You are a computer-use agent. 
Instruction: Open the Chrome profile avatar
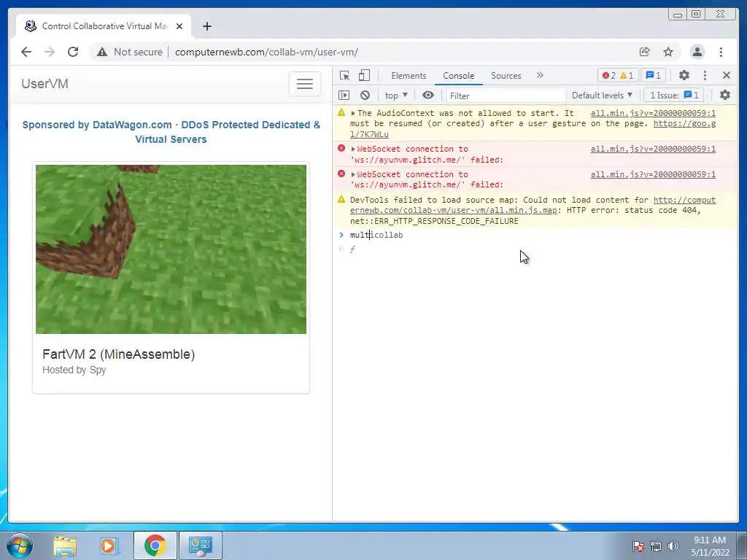[x=697, y=52]
